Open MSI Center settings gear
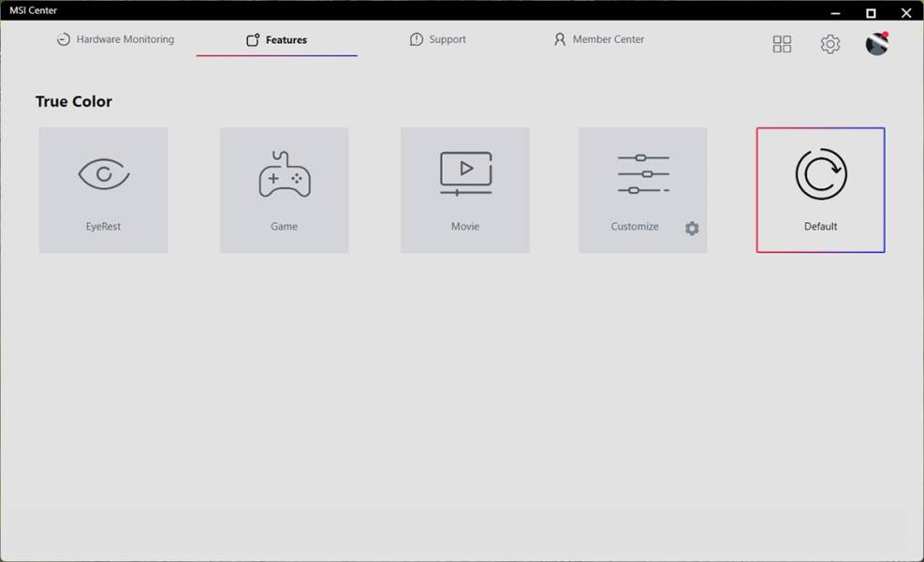 coord(829,44)
